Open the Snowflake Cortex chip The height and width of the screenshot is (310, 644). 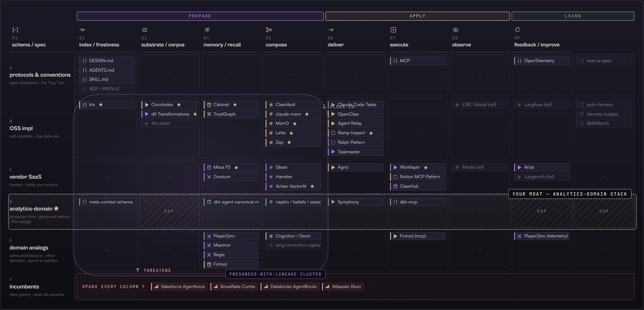(x=234, y=287)
